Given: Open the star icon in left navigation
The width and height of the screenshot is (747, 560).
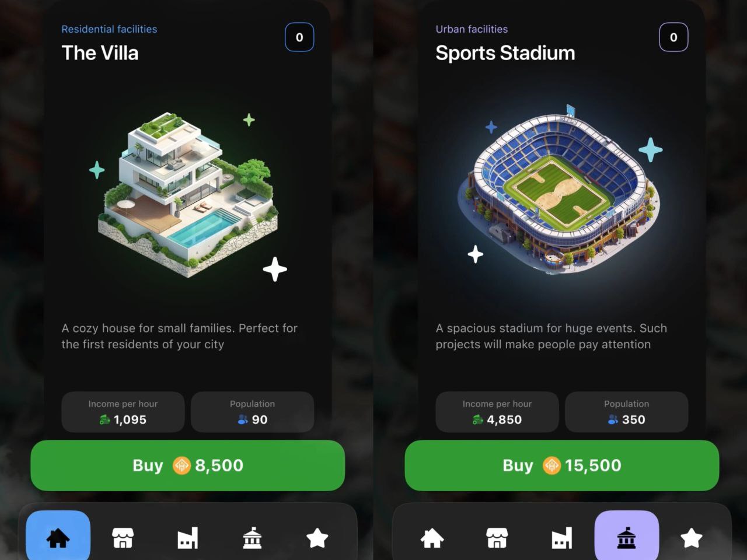Looking at the screenshot, I should pos(317,537).
